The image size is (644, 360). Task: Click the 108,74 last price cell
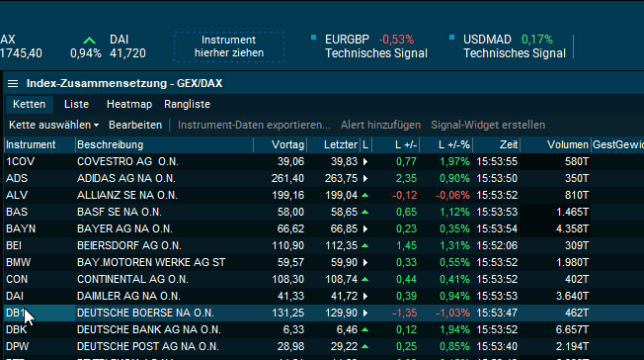click(342, 279)
